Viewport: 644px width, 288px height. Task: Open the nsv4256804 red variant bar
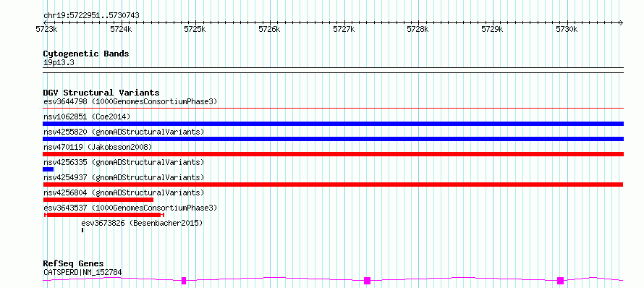(x=98, y=200)
